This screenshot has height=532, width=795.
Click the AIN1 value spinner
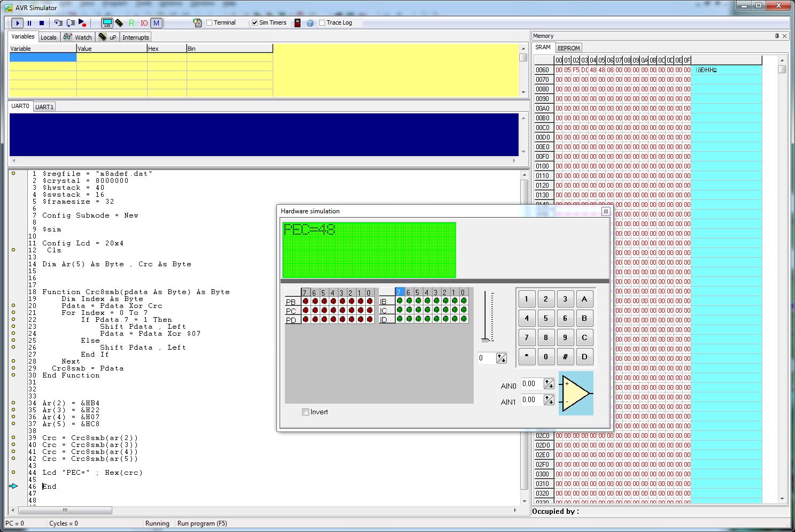(549, 400)
